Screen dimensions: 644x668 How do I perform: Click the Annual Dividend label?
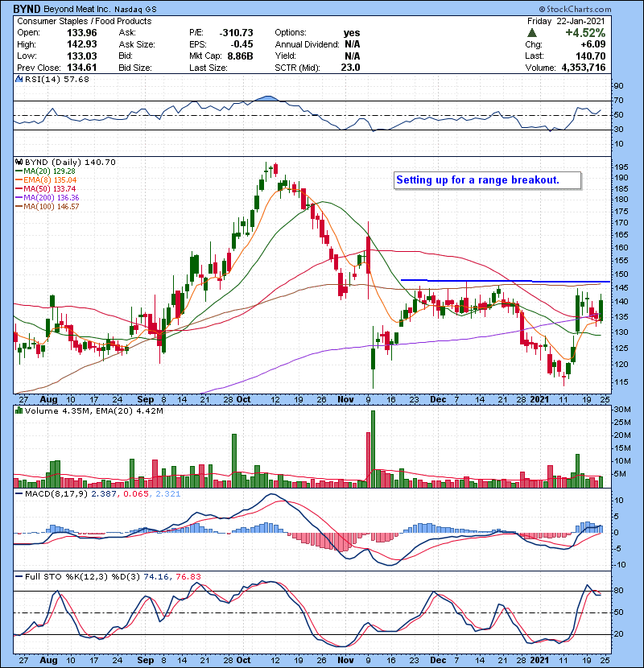(307, 44)
